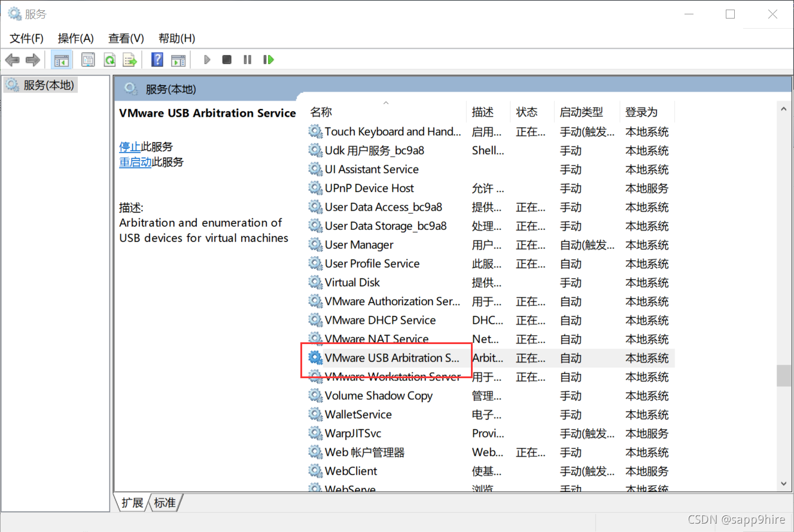
Task: Switch to the 扩展 tab
Action: [x=132, y=503]
